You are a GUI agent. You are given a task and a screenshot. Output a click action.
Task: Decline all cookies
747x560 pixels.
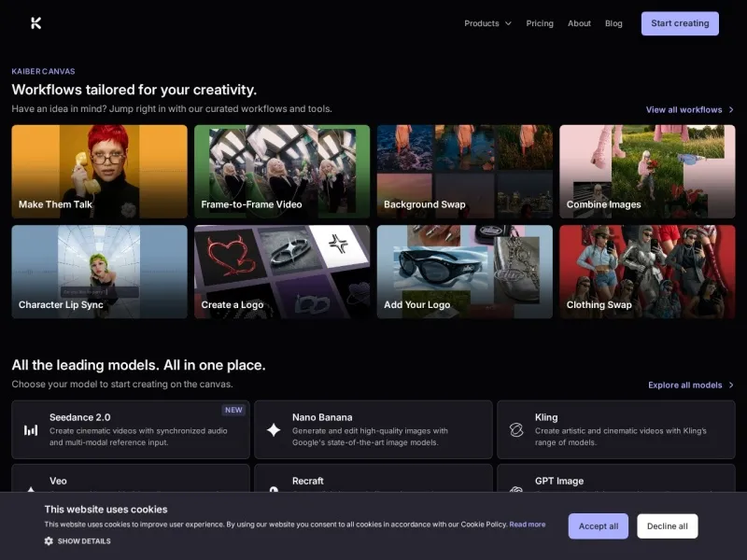tap(668, 526)
